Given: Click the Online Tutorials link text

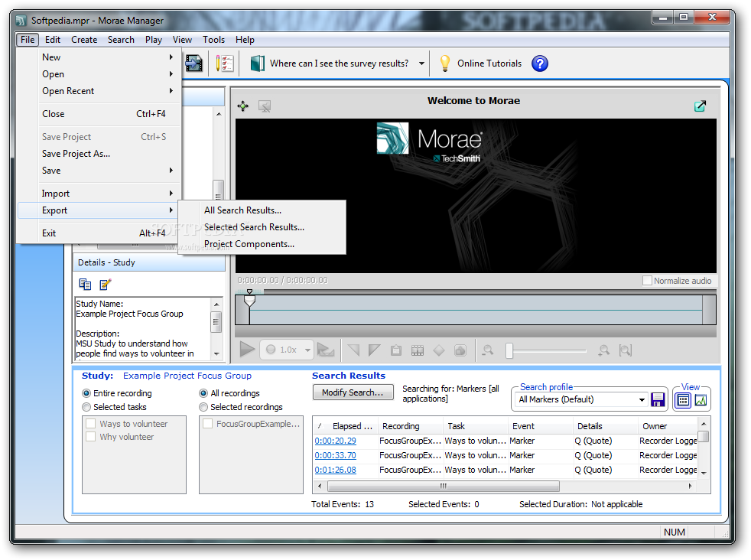Looking at the screenshot, I should tap(489, 63).
